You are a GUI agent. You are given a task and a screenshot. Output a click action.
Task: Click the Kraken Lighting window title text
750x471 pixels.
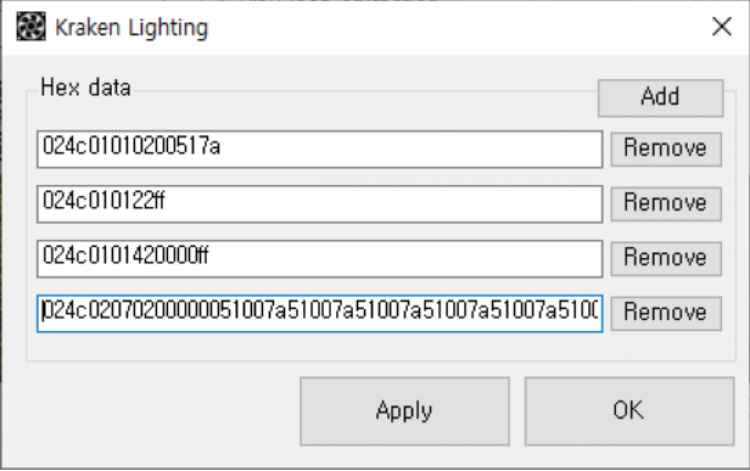[x=131, y=27]
